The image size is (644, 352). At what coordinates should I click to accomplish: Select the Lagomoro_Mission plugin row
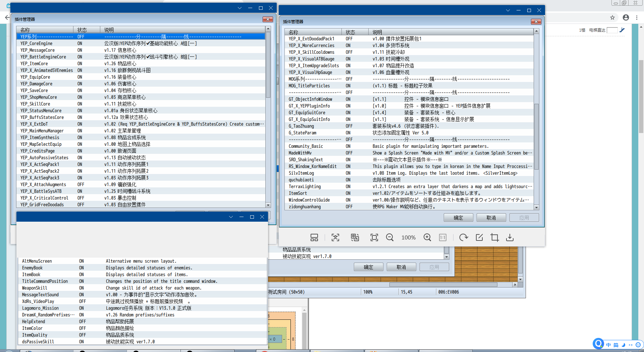tap(143, 308)
